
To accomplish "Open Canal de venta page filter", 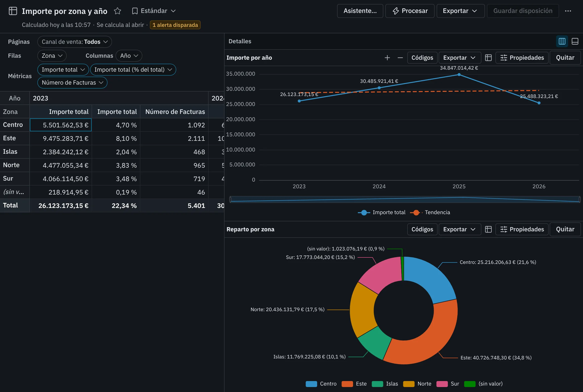I will [75, 42].
